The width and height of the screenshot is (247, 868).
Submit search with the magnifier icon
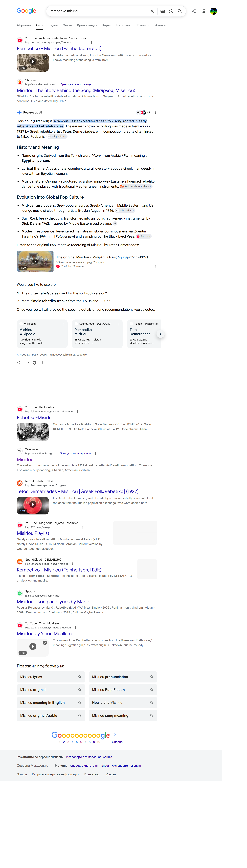tap(180, 11)
